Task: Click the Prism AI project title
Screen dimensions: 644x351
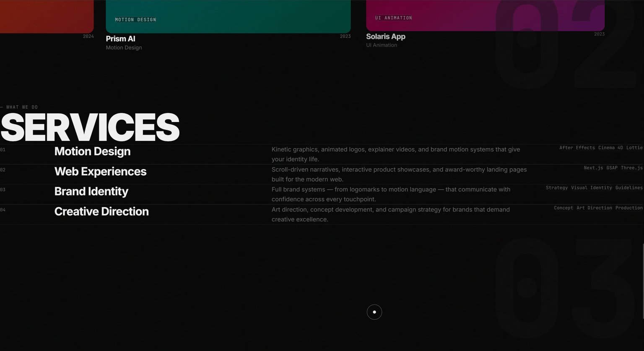Action: click(x=120, y=39)
